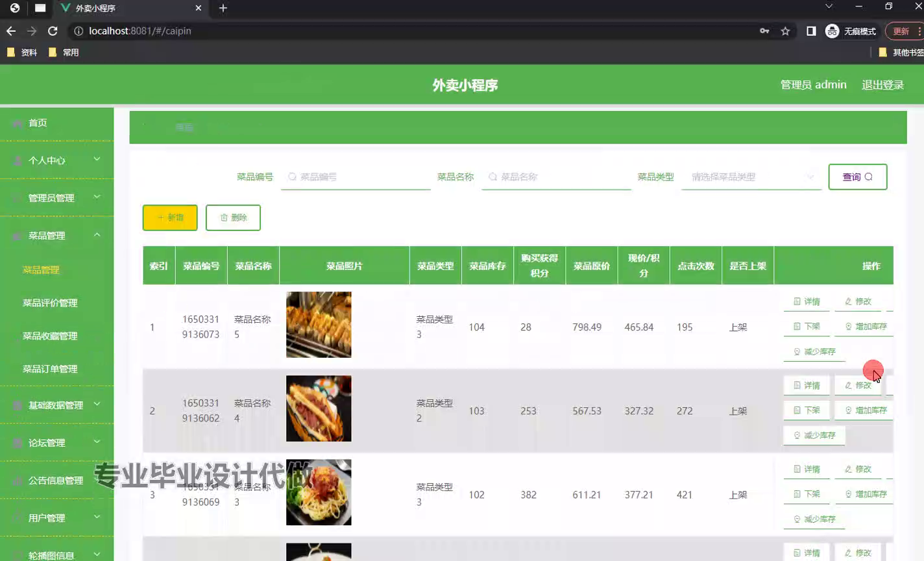Click the price cell 798.49

(x=587, y=327)
